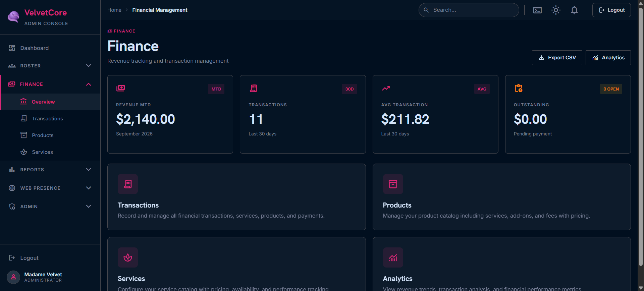Open notifications bell icon
The width and height of the screenshot is (644, 291).
[574, 10]
